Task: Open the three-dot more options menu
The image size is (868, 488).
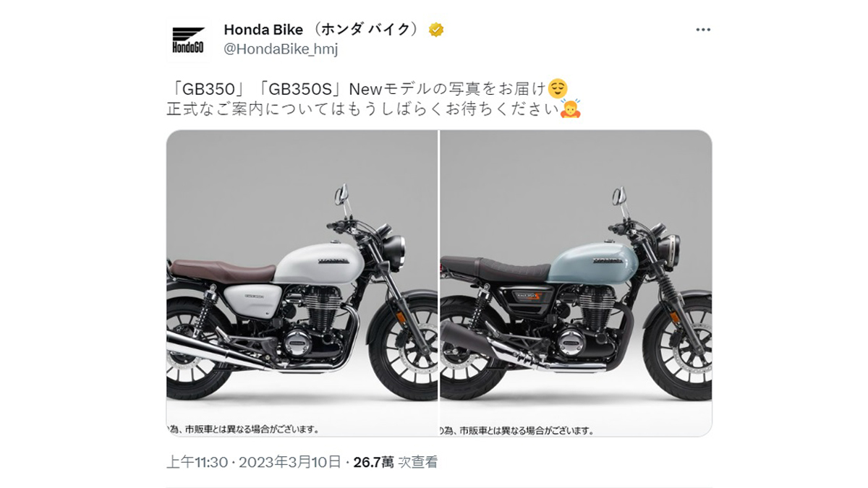Action: coord(703,30)
